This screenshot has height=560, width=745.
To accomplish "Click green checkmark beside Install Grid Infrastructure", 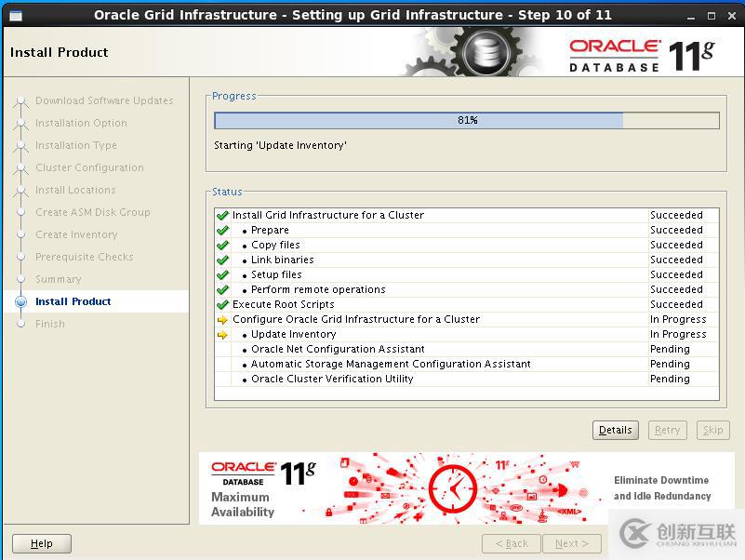I will pyautogui.click(x=222, y=215).
